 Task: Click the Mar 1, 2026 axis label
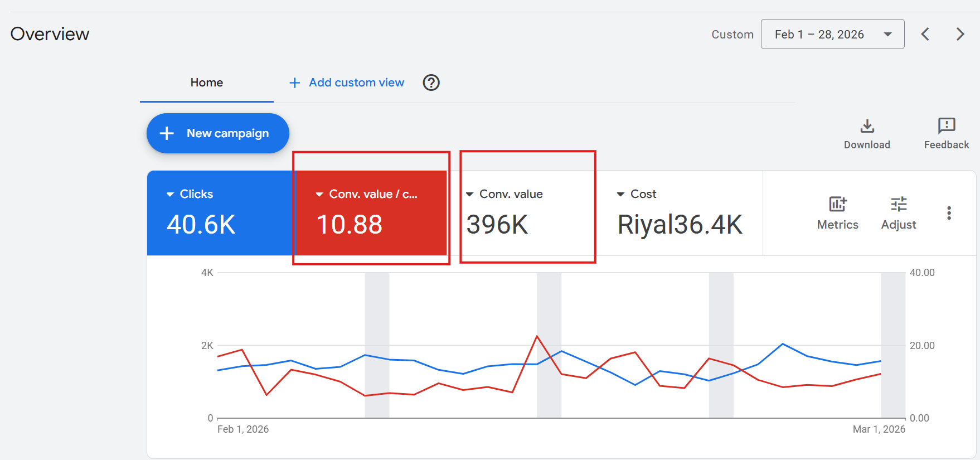879,429
